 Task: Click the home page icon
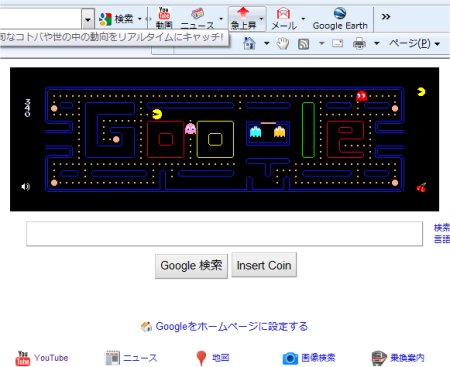pos(249,43)
